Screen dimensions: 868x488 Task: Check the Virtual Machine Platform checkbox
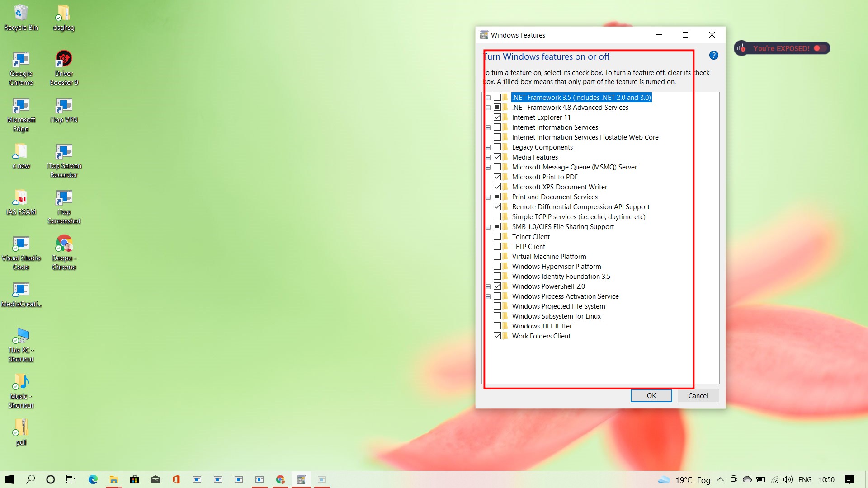[x=497, y=256]
